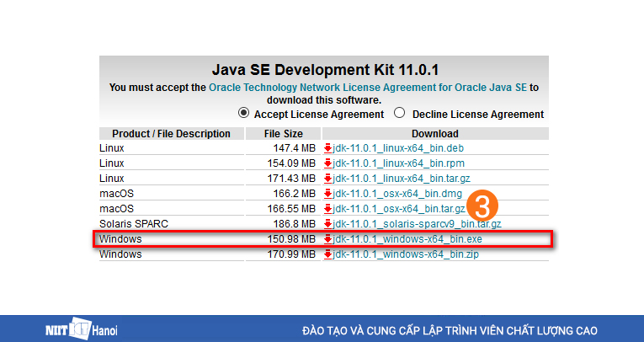
Task: Click download arrow icon beside jdk-11.0.1_linux-x64_bin.rpm
Action: click(x=327, y=163)
